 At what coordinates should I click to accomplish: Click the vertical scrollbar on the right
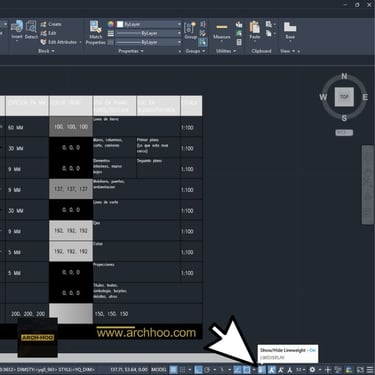(368, 184)
